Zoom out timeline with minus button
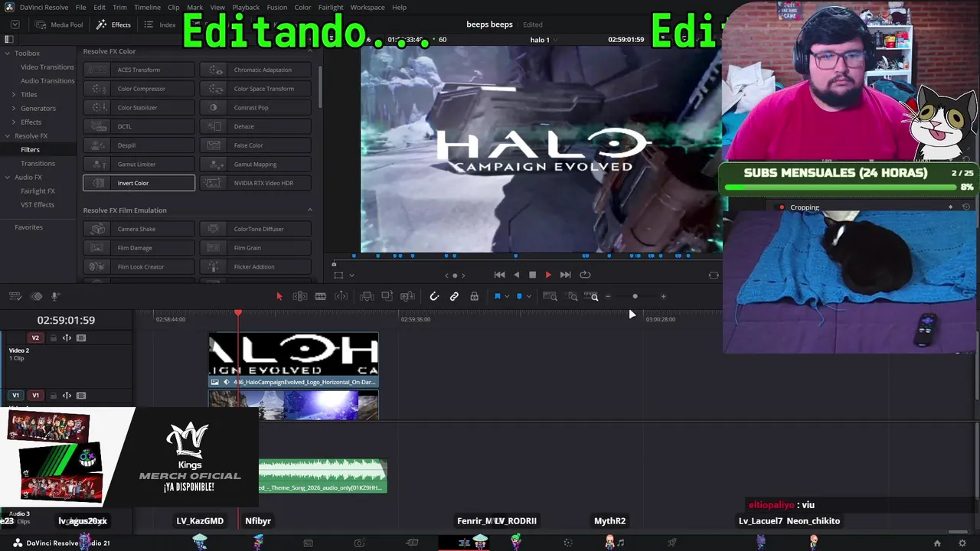980x551 pixels. [609, 297]
